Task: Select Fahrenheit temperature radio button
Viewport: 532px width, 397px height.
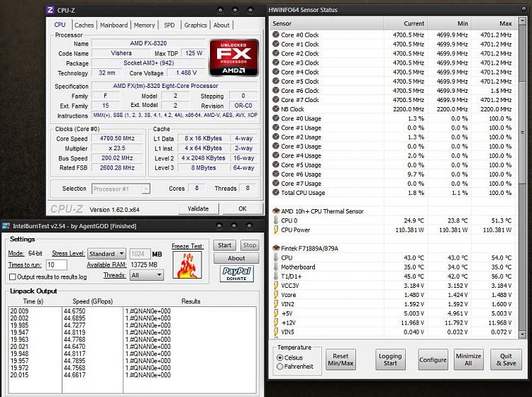Action: coord(280,367)
